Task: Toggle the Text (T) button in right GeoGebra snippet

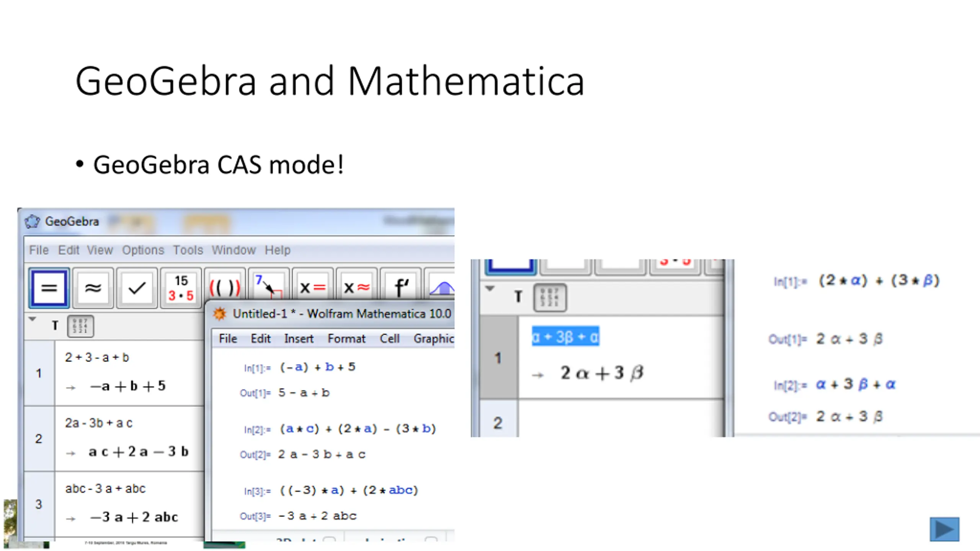Action: tap(518, 297)
